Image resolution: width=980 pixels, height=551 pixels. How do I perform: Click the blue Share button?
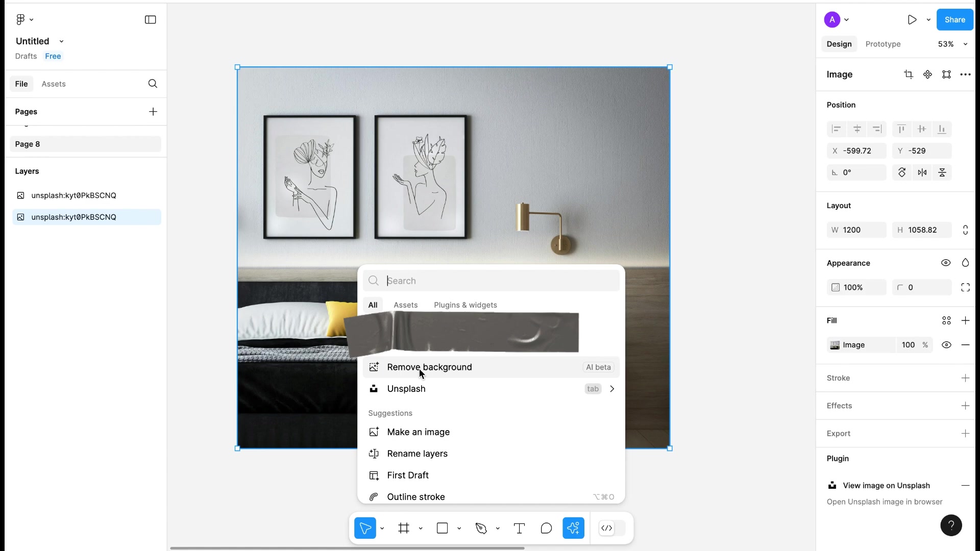pyautogui.click(x=954, y=19)
